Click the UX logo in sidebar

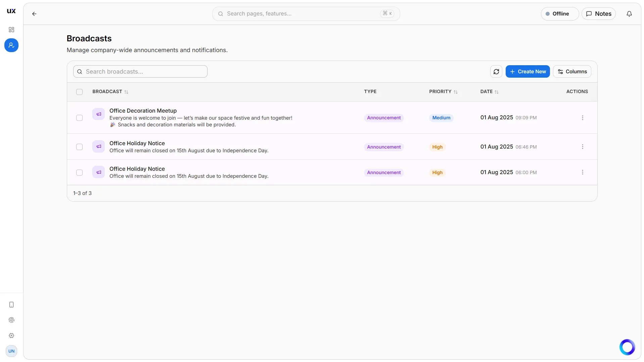(x=11, y=11)
